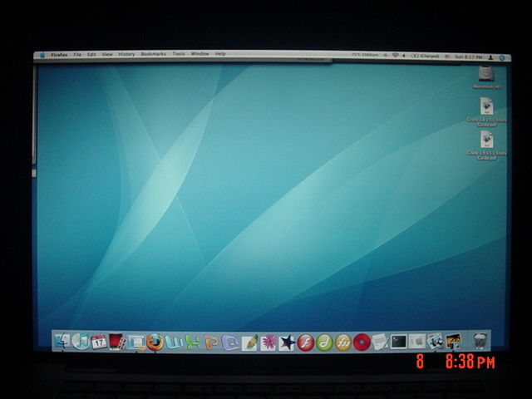The width and height of the screenshot is (532, 399).
Task: Open Finder from the Dock
Action: (x=62, y=342)
